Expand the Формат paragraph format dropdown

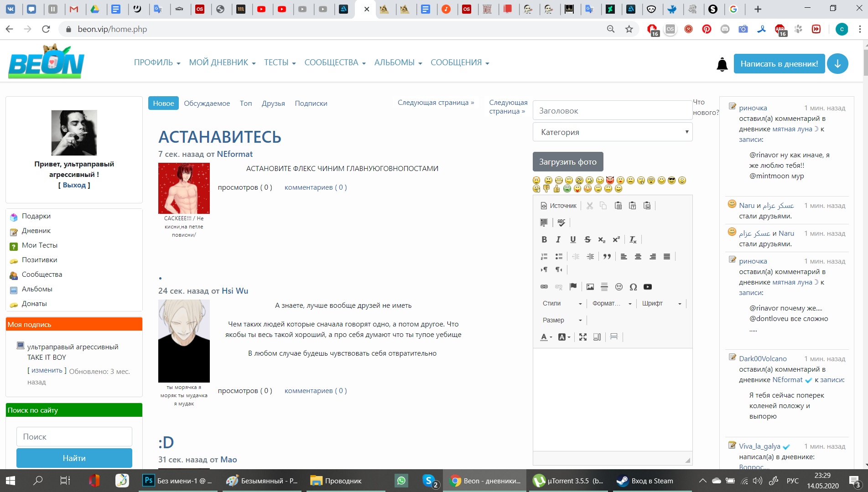612,304
